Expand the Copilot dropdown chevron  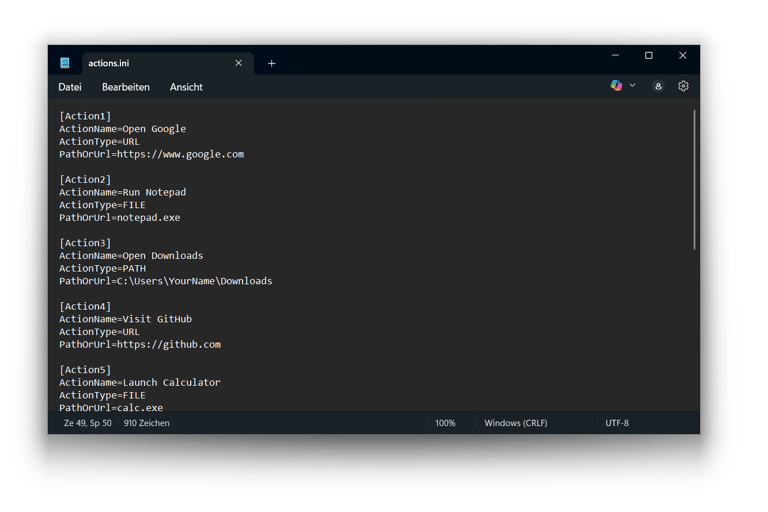click(x=632, y=85)
